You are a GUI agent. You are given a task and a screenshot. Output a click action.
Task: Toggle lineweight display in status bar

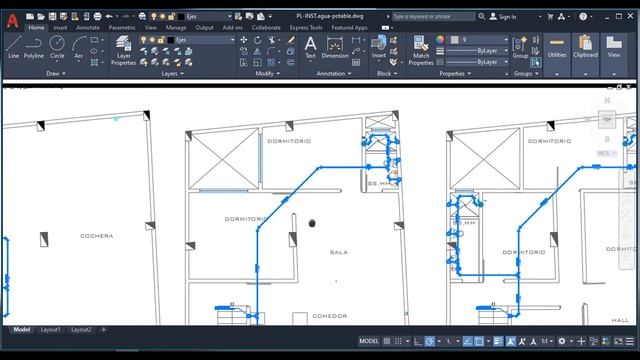tap(498, 341)
